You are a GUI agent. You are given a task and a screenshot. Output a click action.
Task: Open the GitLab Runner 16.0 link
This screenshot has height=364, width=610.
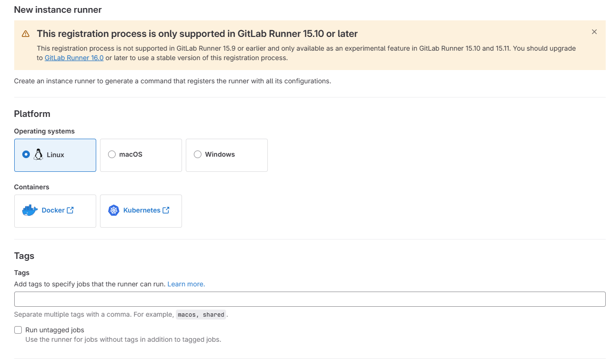pyautogui.click(x=74, y=58)
